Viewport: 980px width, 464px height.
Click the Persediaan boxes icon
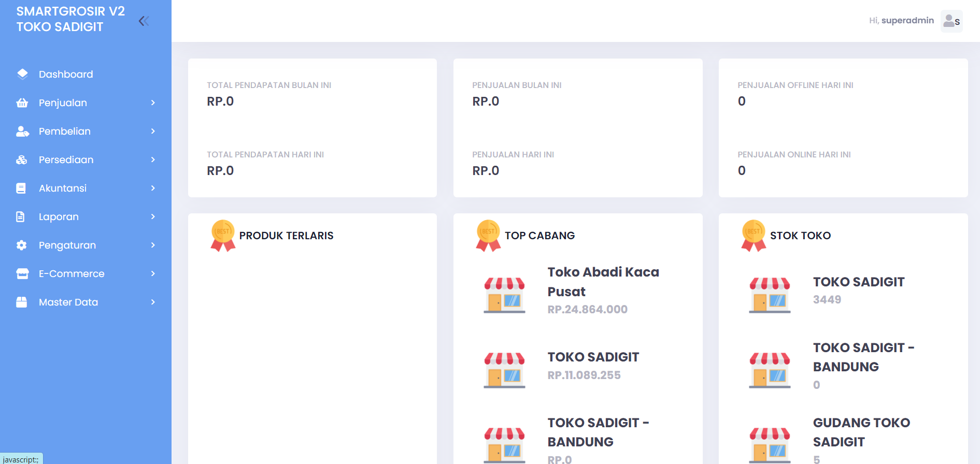tap(22, 160)
